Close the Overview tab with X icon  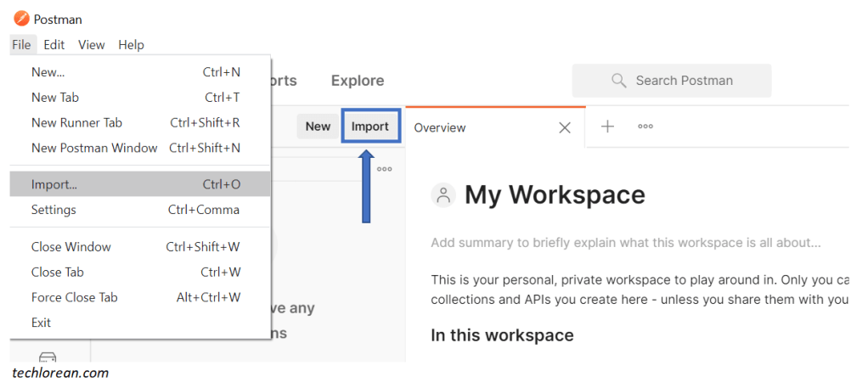(x=565, y=128)
